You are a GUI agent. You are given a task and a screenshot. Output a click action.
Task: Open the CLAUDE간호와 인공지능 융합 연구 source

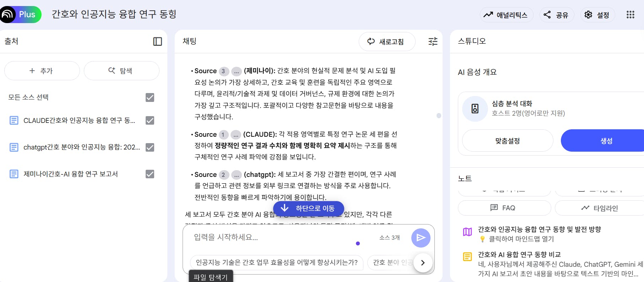pos(79,120)
